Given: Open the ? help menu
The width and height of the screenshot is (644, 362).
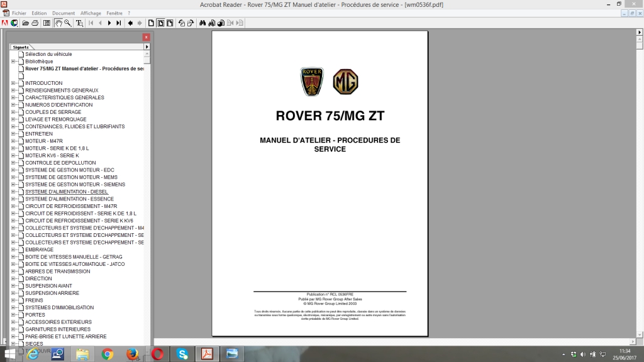Looking at the screenshot, I should 129,13.
